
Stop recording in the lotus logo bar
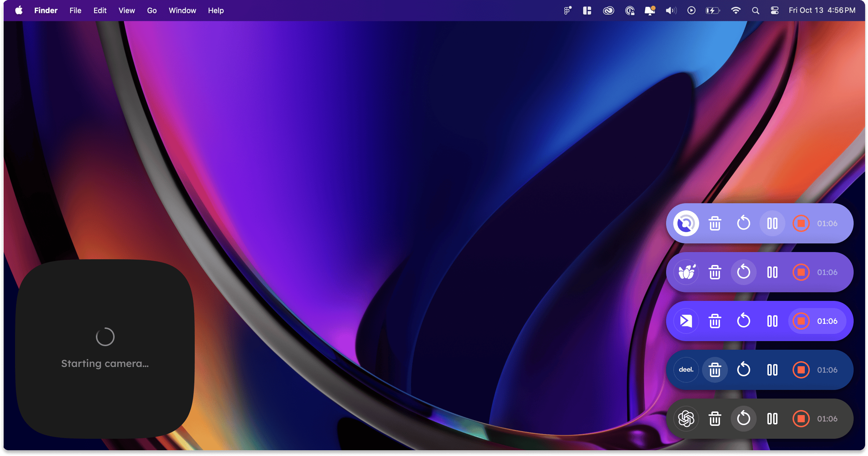click(801, 272)
